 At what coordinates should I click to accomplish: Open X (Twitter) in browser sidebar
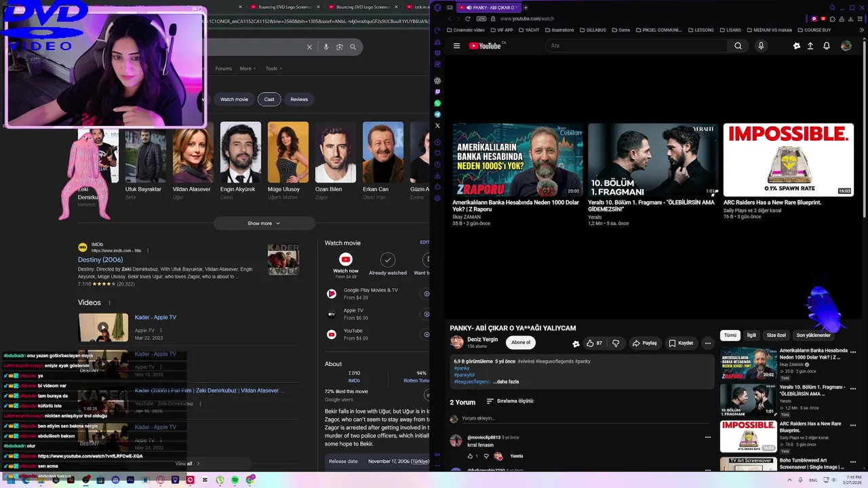tap(437, 125)
